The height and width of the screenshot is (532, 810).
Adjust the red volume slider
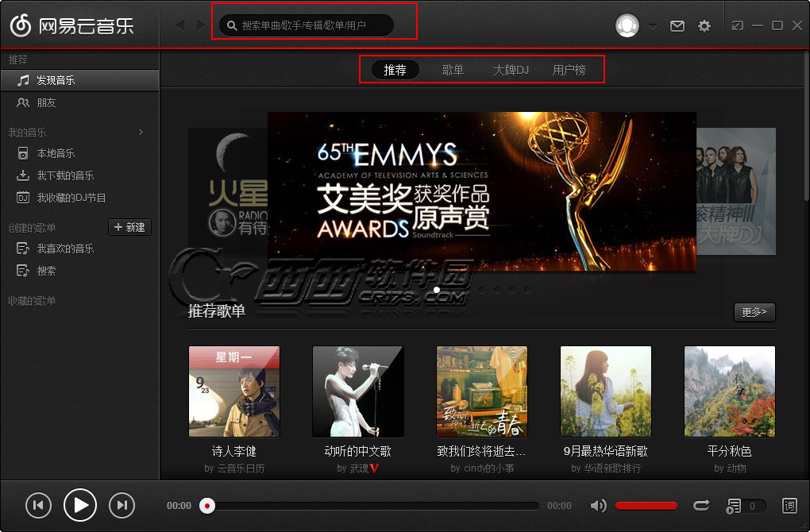(x=646, y=506)
